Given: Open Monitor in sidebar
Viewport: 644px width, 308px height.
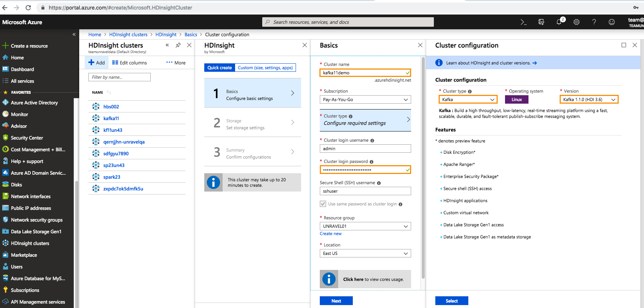Looking at the screenshot, I should pyautogui.click(x=19, y=114).
